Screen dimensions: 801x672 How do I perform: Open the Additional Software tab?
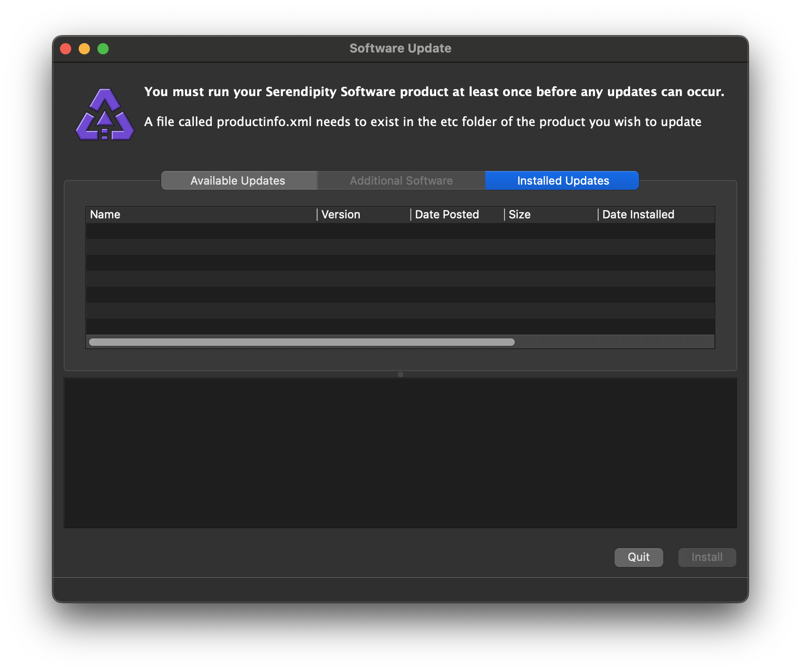[401, 180]
